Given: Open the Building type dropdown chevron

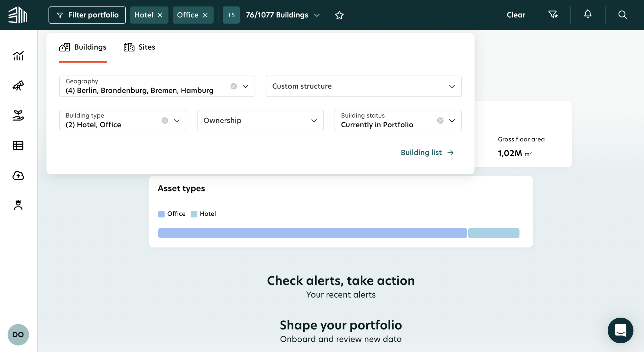Looking at the screenshot, I should click(x=177, y=120).
